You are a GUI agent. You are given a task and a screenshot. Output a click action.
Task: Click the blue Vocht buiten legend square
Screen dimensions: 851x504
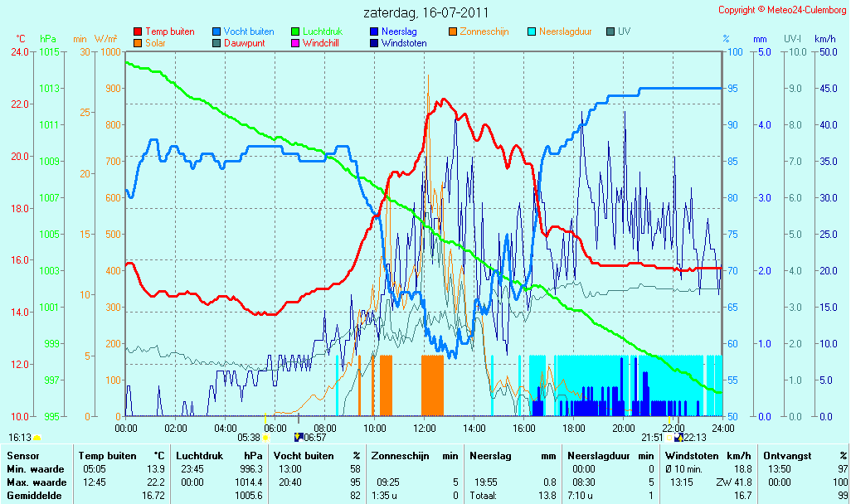216,32
